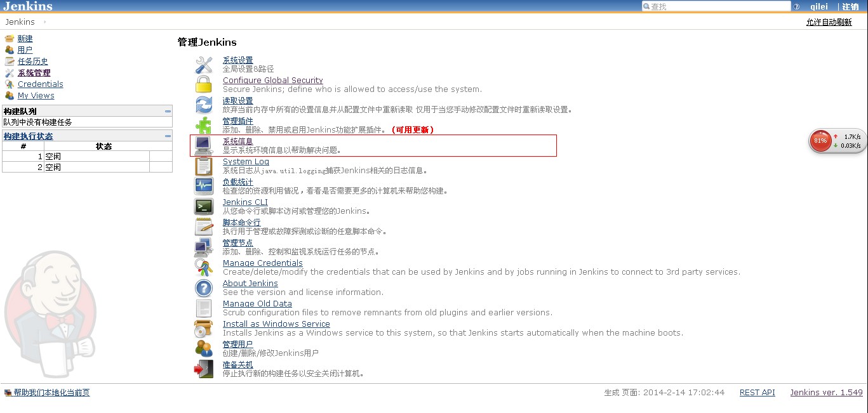This screenshot has width=868, height=413.
Task: Click the My Views icon in the sidebar
Action: pos(10,96)
